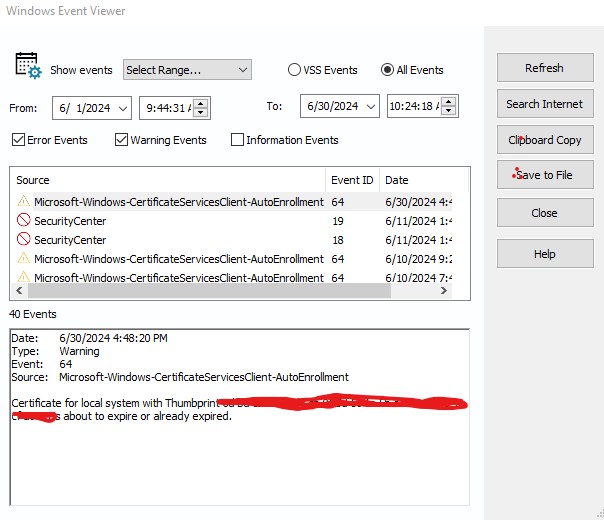The width and height of the screenshot is (604, 520).
Task: Expand the To date picker dropdown
Action: pyautogui.click(x=370, y=107)
